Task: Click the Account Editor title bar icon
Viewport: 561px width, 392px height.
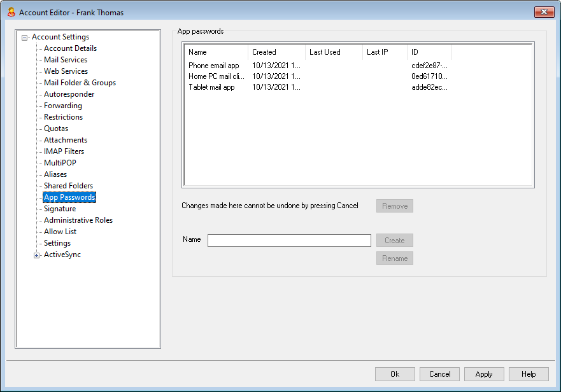Action: [x=10, y=13]
